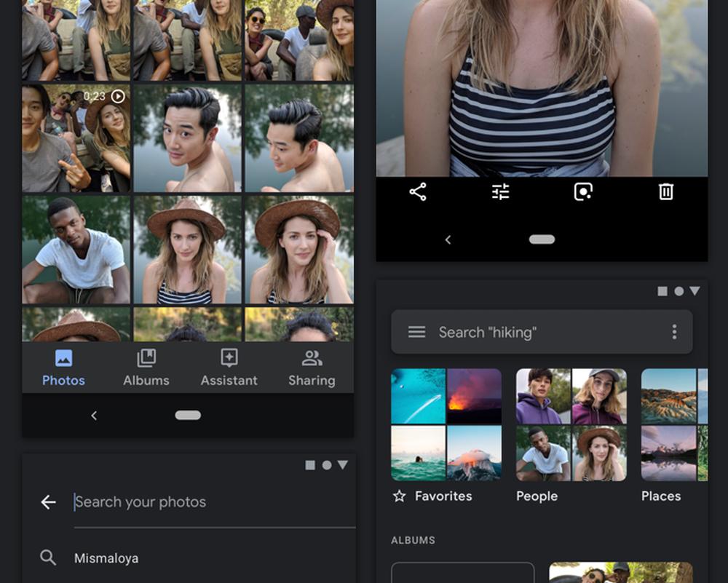The width and height of the screenshot is (728, 583).
Task: Switch to the Photos tab
Action: [63, 368]
